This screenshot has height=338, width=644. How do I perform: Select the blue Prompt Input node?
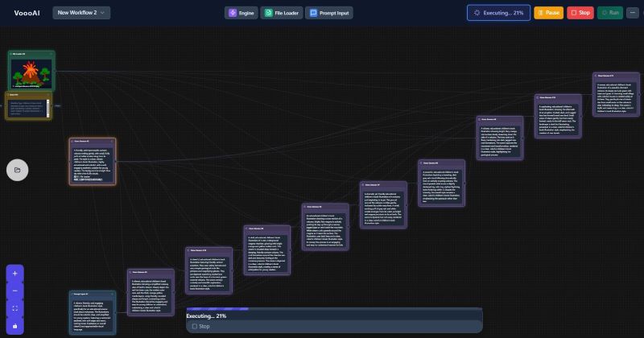click(x=93, y=313)
